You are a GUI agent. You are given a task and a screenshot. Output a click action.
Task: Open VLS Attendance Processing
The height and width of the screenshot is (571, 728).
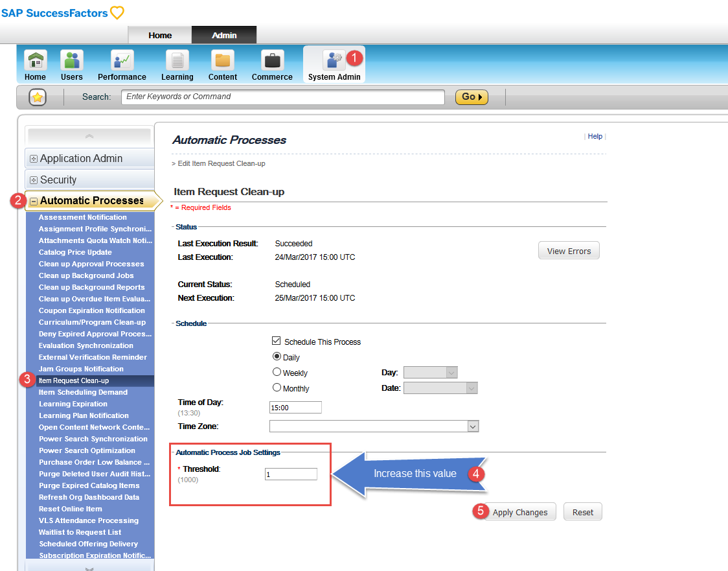tap(89, 520)
